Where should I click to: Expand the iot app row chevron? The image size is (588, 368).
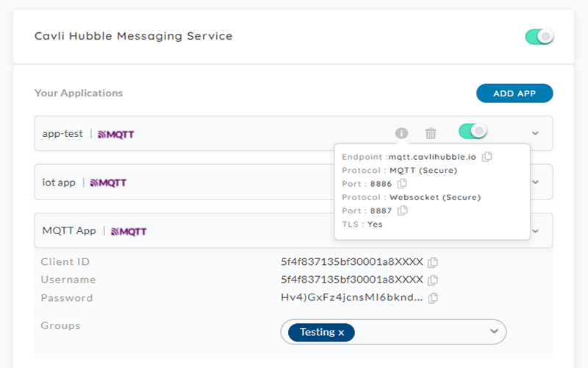coord(535,182)
